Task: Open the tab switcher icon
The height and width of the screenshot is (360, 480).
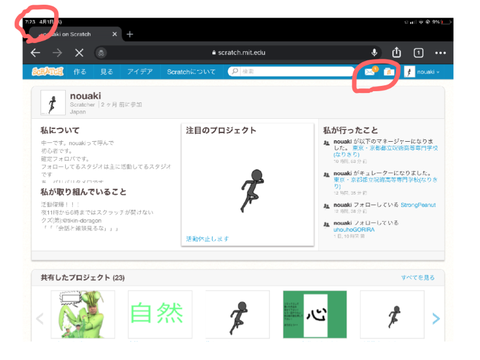Action: click(x=419, y=53)
